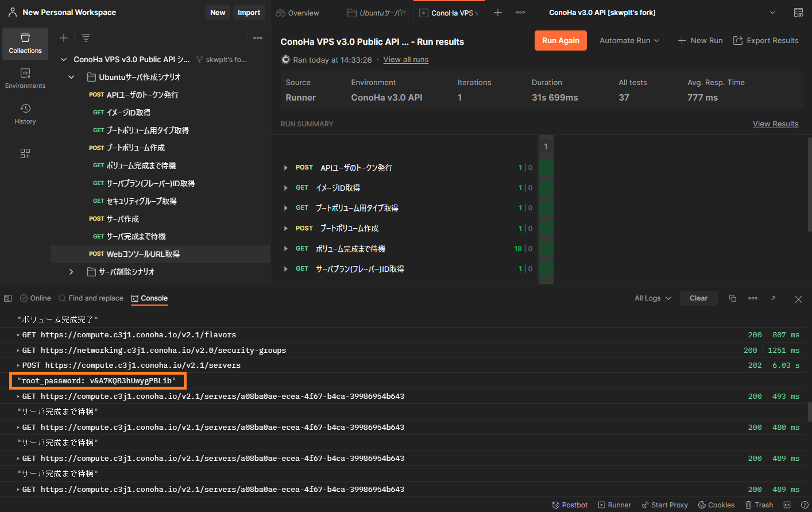The height and width of the screenshot is (512, 812).
Task: Open tab bar more options ellipsis
Action: (x=520, y=13)
